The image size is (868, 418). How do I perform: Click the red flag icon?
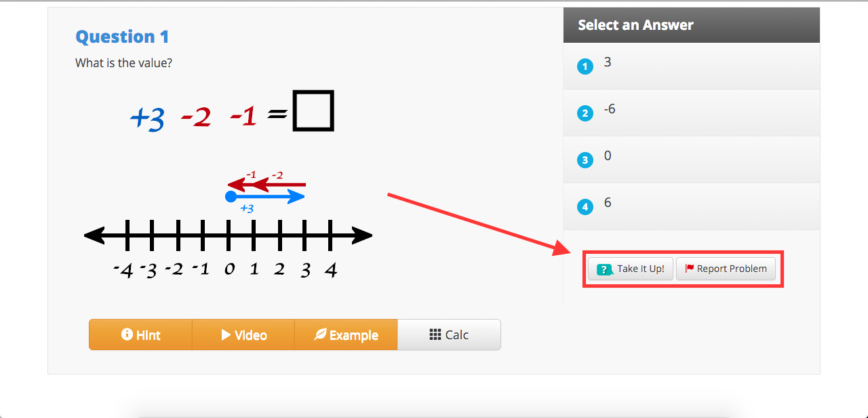pos(690,269)
